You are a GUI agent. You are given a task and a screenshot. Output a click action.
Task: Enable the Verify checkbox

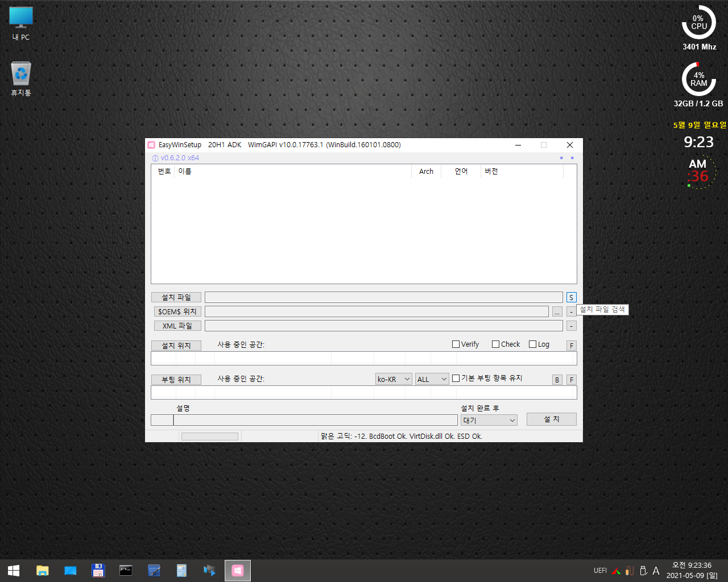456,344
